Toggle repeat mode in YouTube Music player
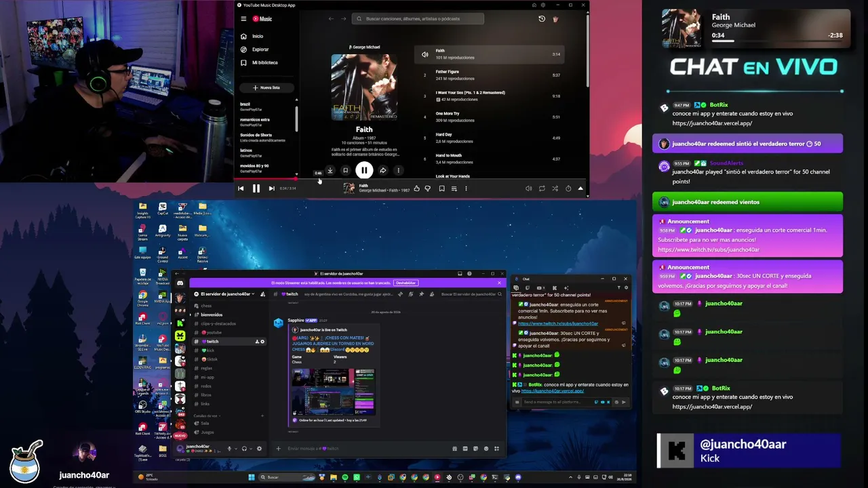The image size is (868, 488). [542, 188]
